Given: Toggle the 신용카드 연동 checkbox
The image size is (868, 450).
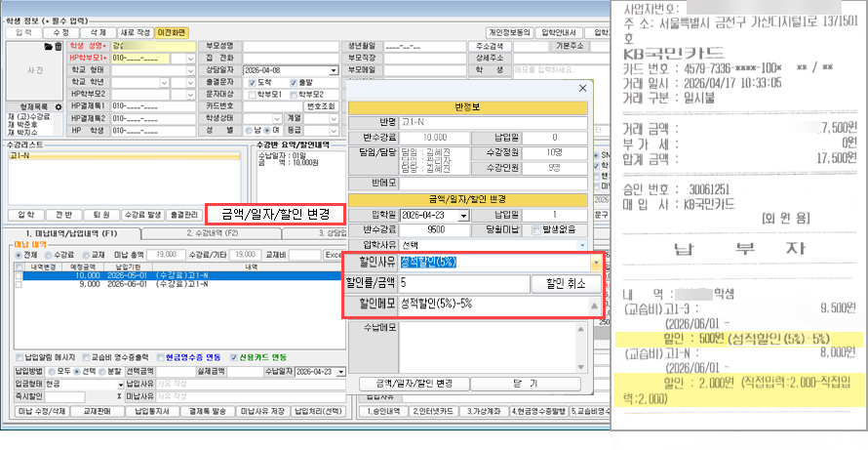Looking at the screenshot, I should tap(234, 355).
